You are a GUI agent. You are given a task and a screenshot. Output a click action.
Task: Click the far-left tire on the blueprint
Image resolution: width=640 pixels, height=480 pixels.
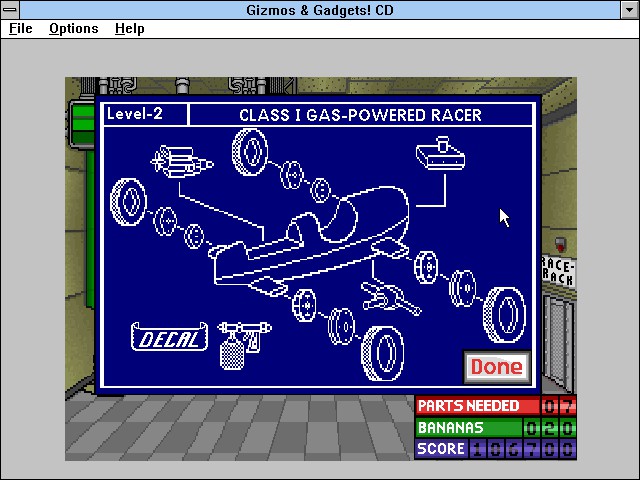click(x=129, y=202)
